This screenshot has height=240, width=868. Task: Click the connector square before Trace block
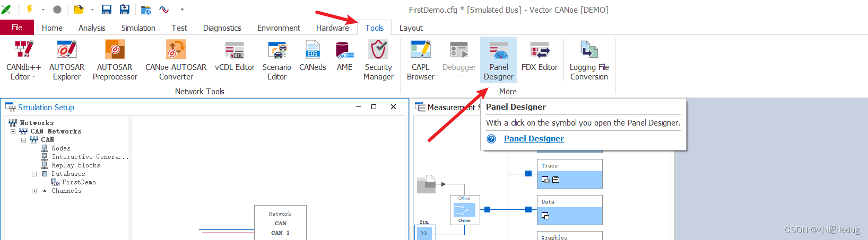[528, 173]
